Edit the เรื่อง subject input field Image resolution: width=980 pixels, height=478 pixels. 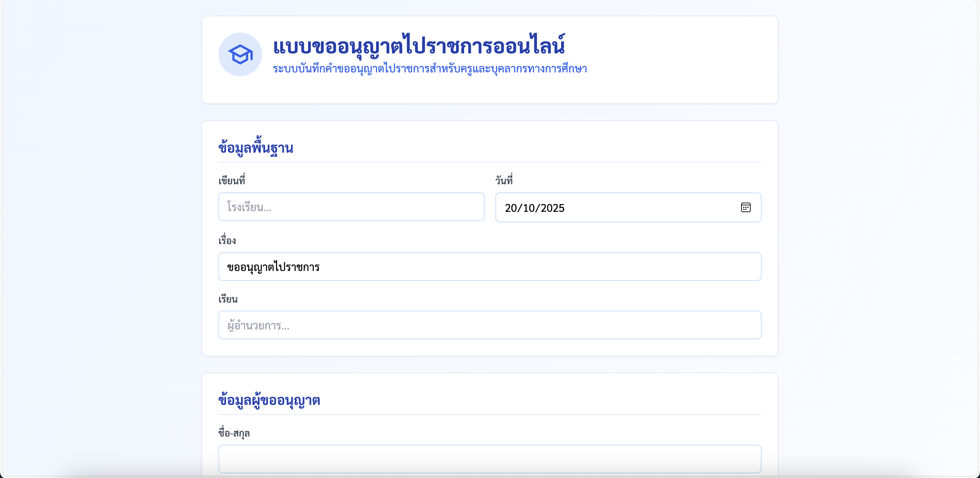coord(490,267)
